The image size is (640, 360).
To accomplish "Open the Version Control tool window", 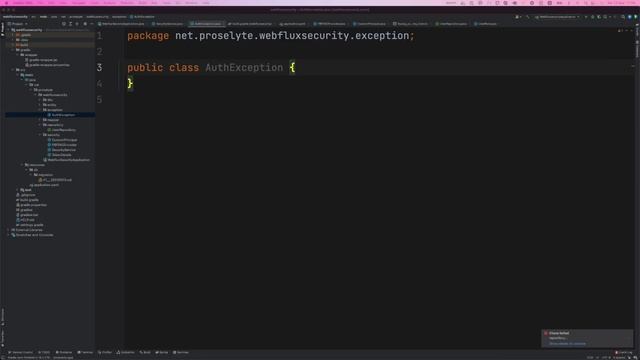I will coord(20,352).
